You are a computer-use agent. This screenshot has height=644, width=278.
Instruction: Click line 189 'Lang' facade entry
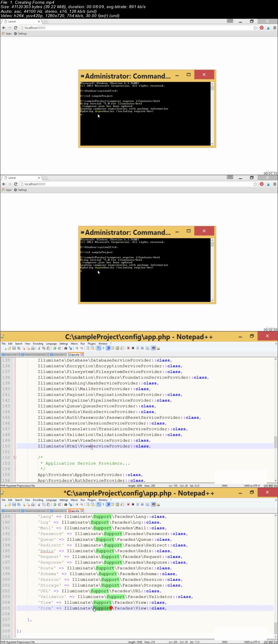(102, 517)
